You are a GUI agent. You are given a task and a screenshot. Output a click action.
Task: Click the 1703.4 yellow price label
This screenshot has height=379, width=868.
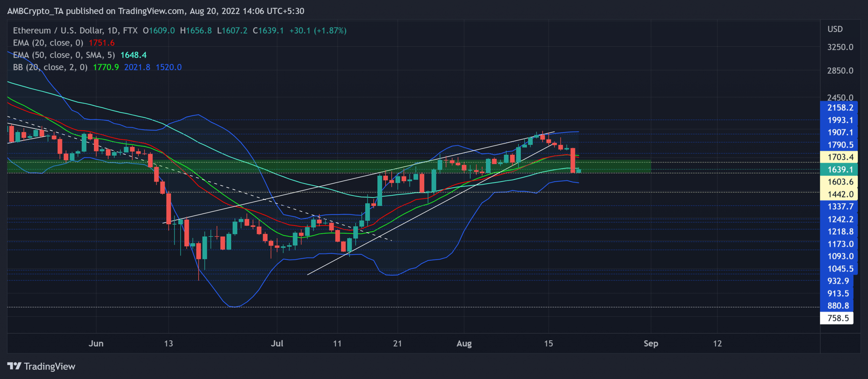839,157
